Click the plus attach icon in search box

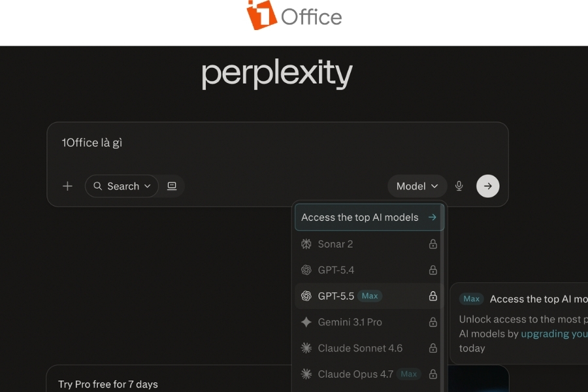tap(67, 186)
